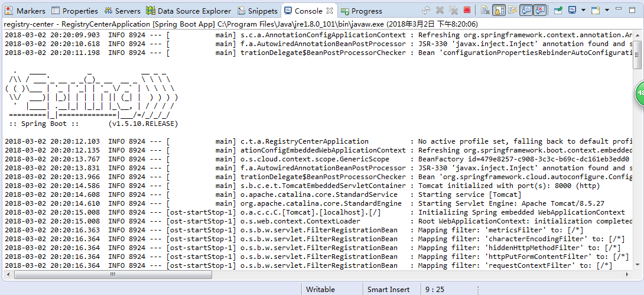The image size is (644, 295).
Task: Toggle Show Console When Standard Out Changes
Action: coord(526,10)
